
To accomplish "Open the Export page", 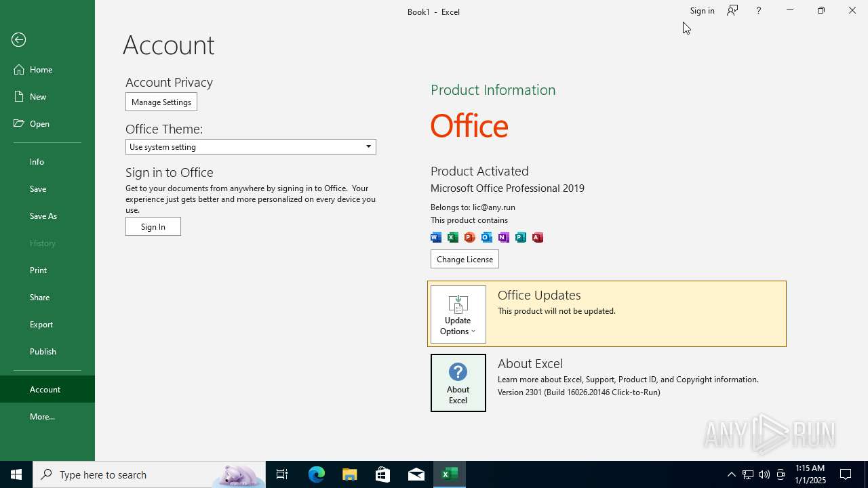I will [47, 324].
